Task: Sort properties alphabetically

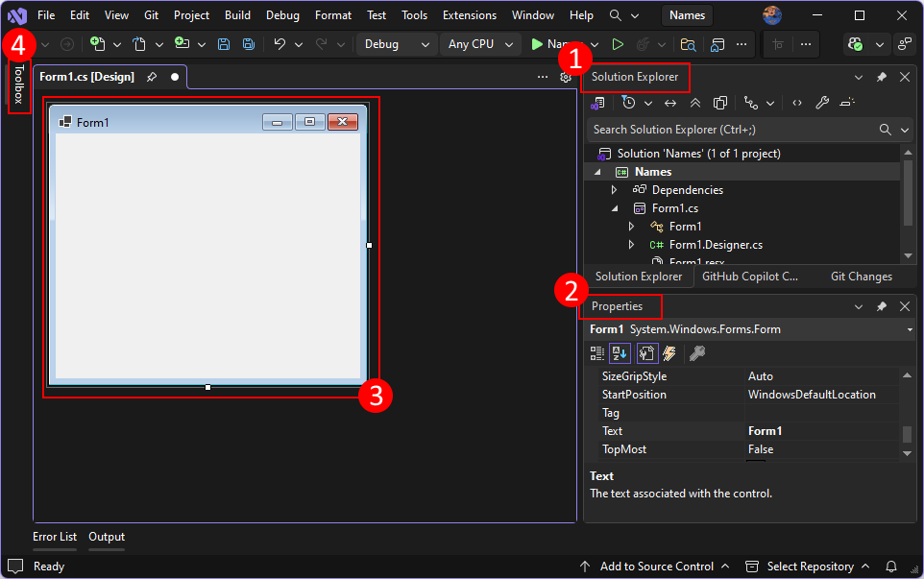Action: tap(619, 352)
